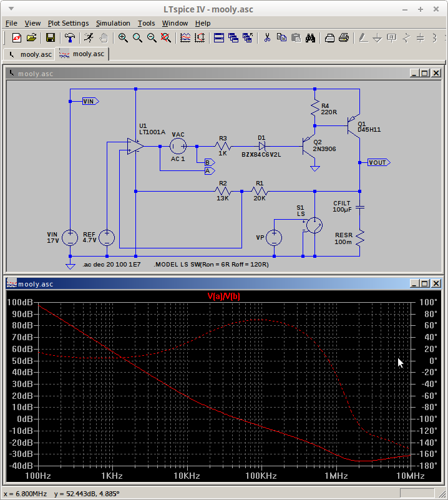The height and width of the screenshot is (500, 448).
Task: Click the 2N3906 transistor label
Action: (x=324, y=149)
